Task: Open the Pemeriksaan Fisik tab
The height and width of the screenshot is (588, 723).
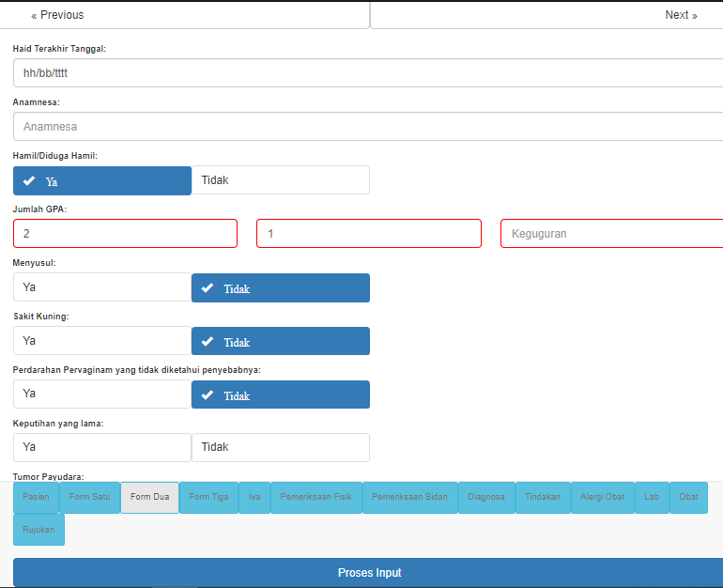Action: pyautogui.click(x=316, y=497)
